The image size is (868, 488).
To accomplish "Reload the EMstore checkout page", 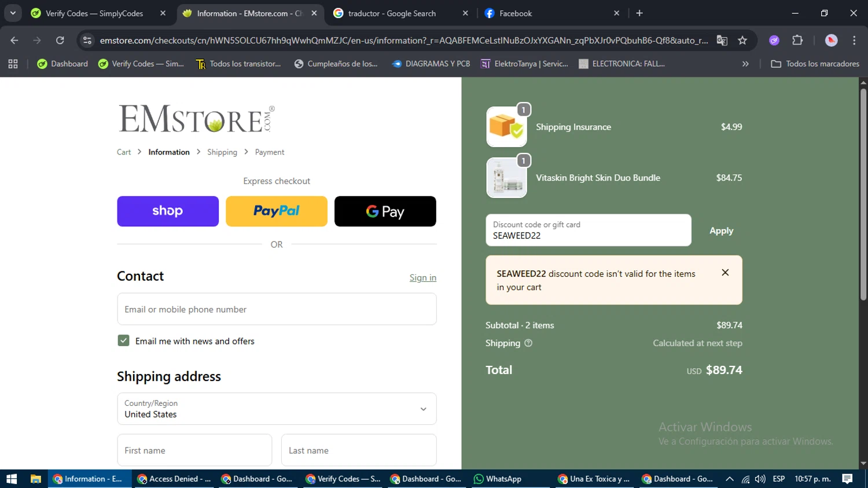I will 60,40.
